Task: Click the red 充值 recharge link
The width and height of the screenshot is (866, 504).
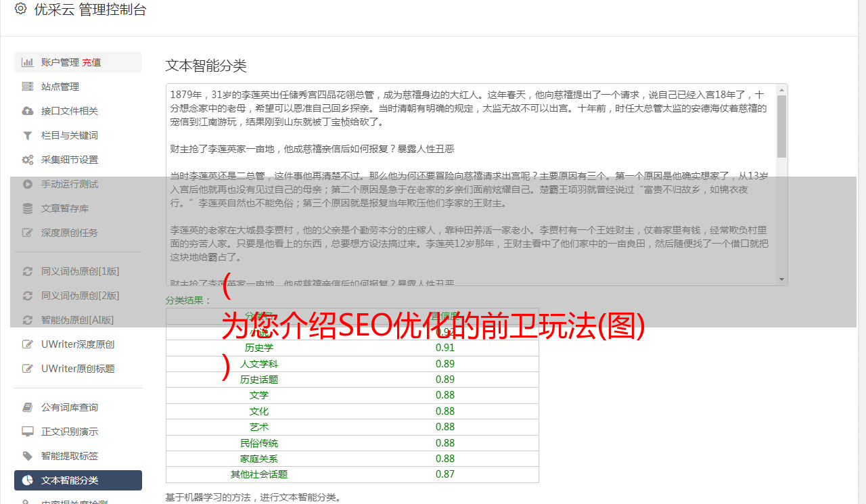Action: point(91,62)
